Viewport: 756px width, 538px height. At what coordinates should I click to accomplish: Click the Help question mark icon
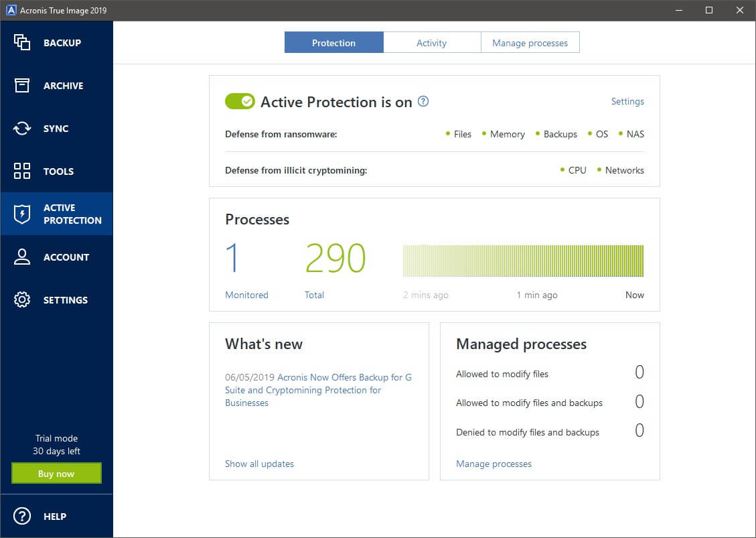(21, 516)
